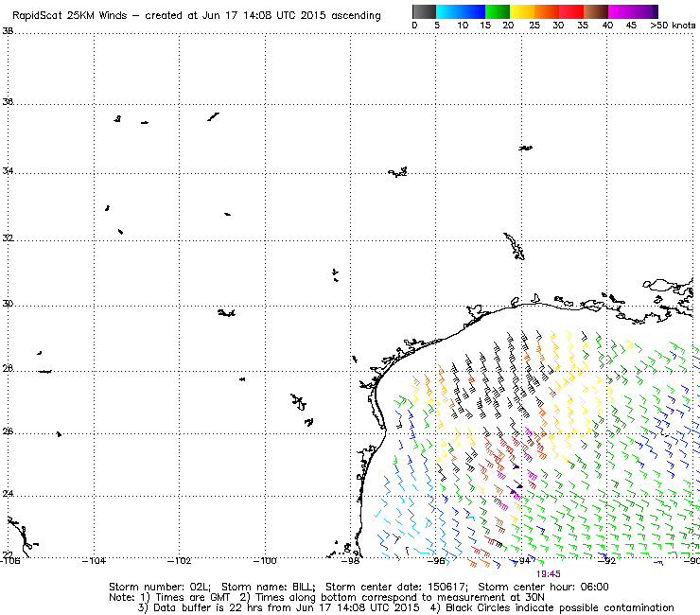Click the gray 0-5 knots legend swatch
Screen dimensions: 700x615
[424, 11]
